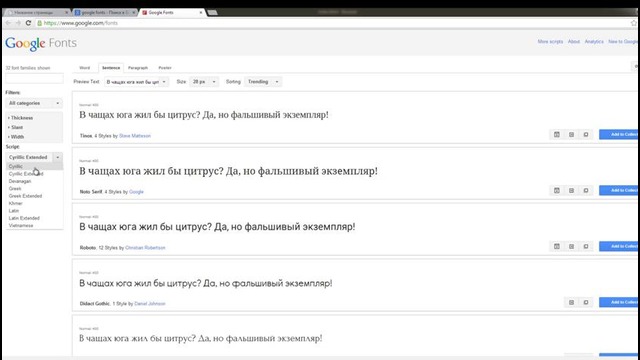Open the More scripts link
This screenshot has width=640, height=360.
coord(550,42)
